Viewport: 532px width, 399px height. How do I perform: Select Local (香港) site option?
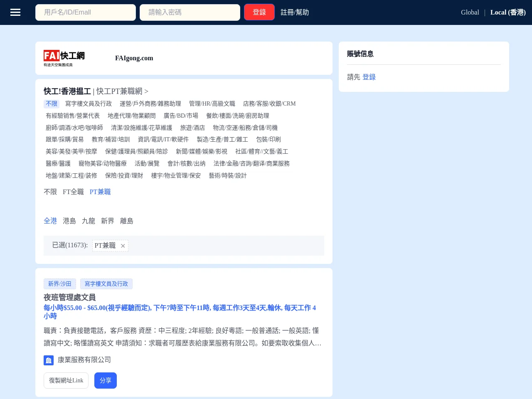(508, 12)
